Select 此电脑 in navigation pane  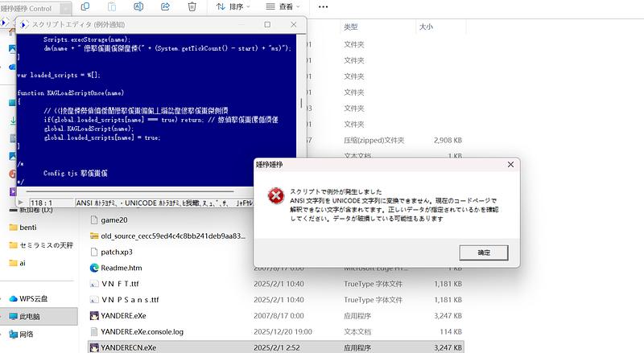click(x=34, y=316)
